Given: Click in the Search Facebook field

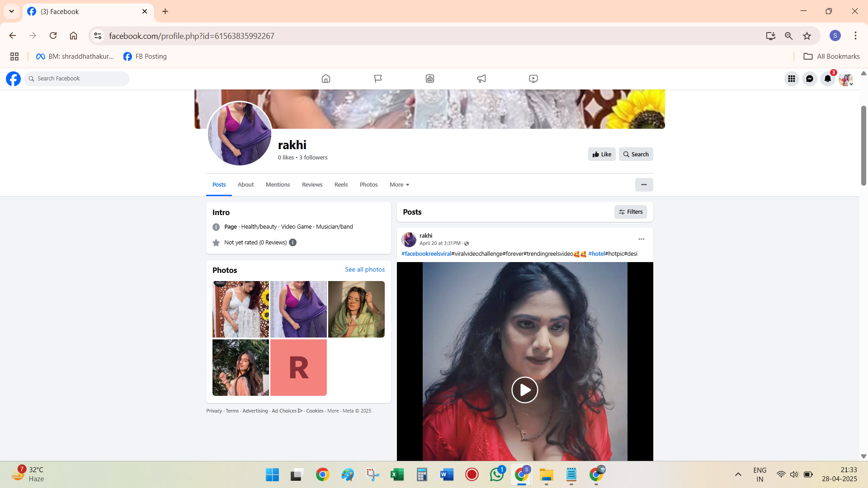Looking at the screenshot, I should coord(77,79).
